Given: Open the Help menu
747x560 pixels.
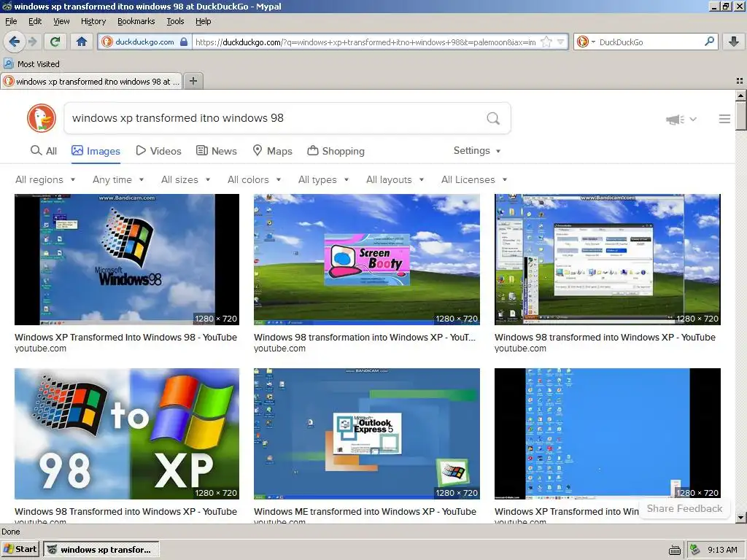Looking at the screenshot, I should point(204,21).
